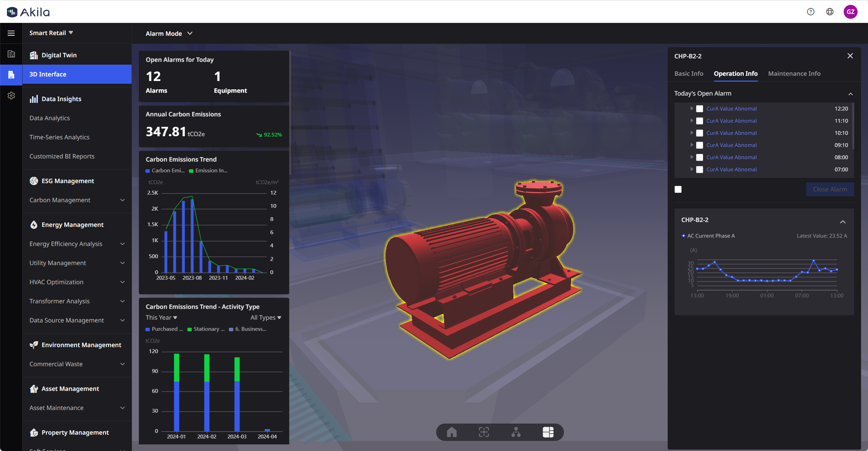Open the This Year period dropdown

[x=161, y=318]
